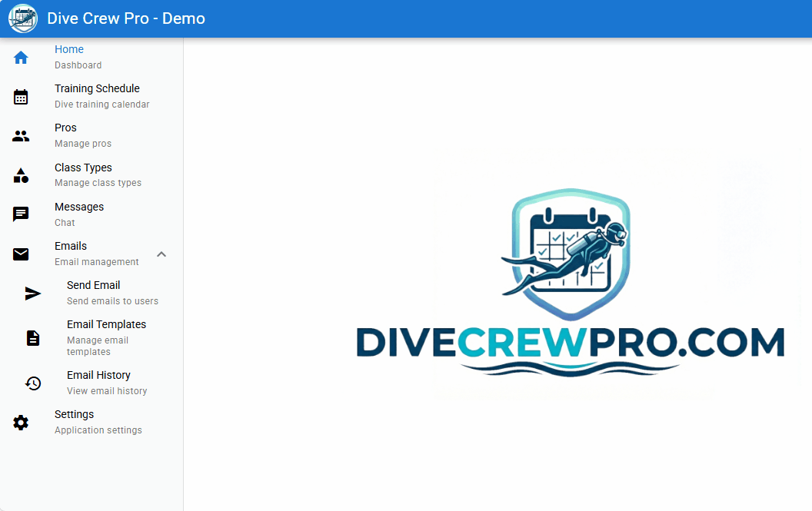
Task: Click the 'View email history' subtitle
Action: tap(107, 391)
